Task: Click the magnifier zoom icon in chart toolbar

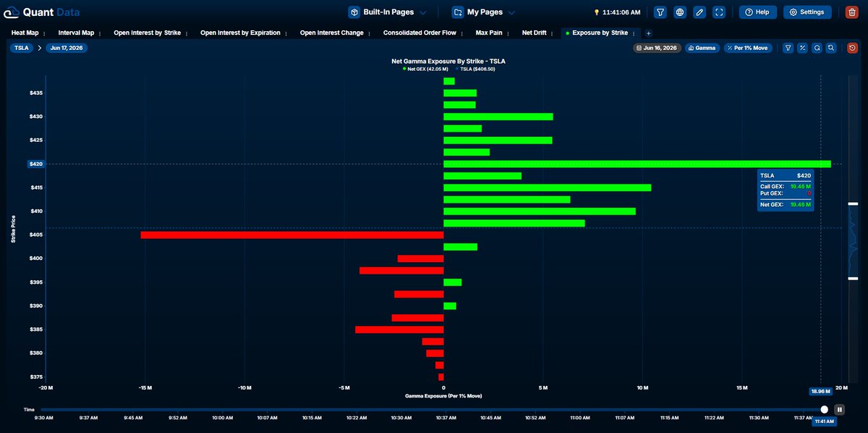Action: pos(831,48)
